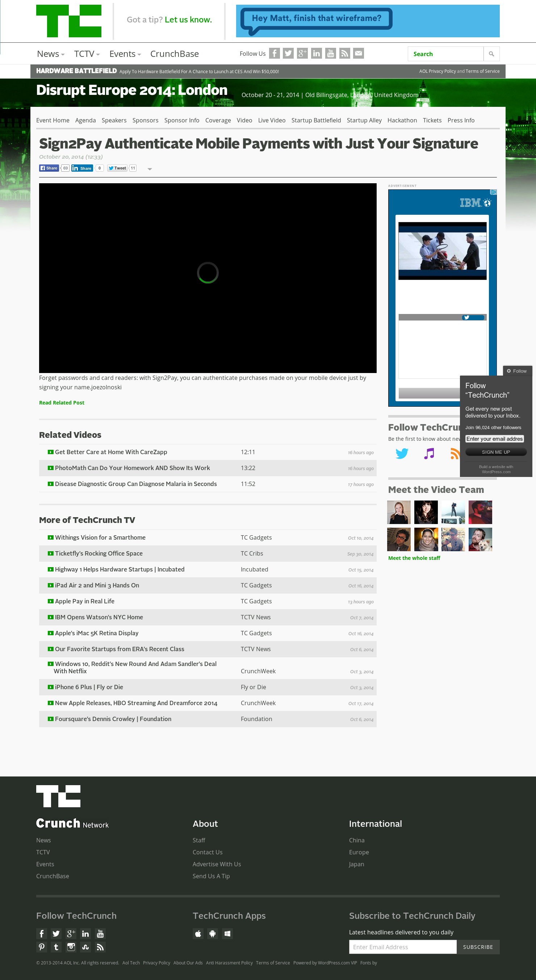Click the LinkedIn Share button
The image size is (536, 980).
(x=82, y=168)
